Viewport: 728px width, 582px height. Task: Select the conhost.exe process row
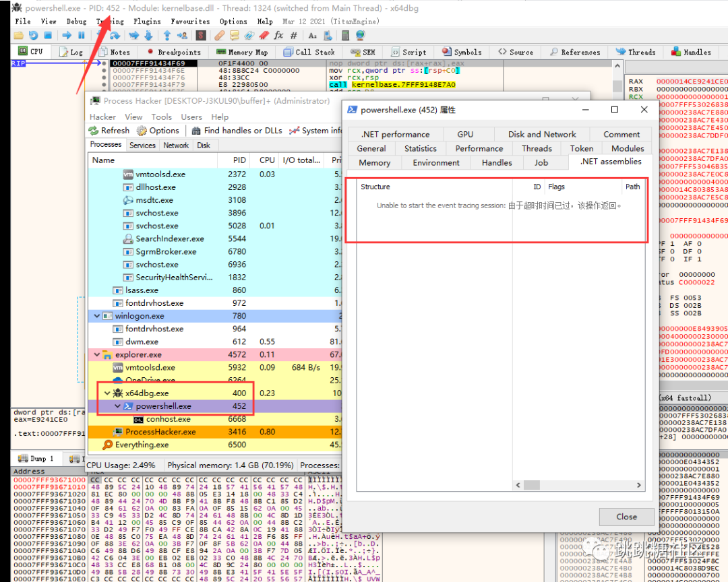[x=214, y=419]
